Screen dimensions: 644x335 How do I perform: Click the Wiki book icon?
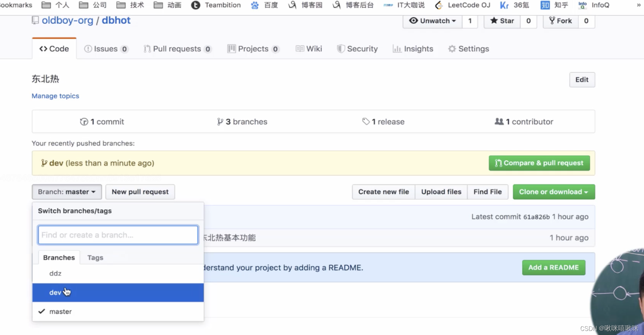300,49
